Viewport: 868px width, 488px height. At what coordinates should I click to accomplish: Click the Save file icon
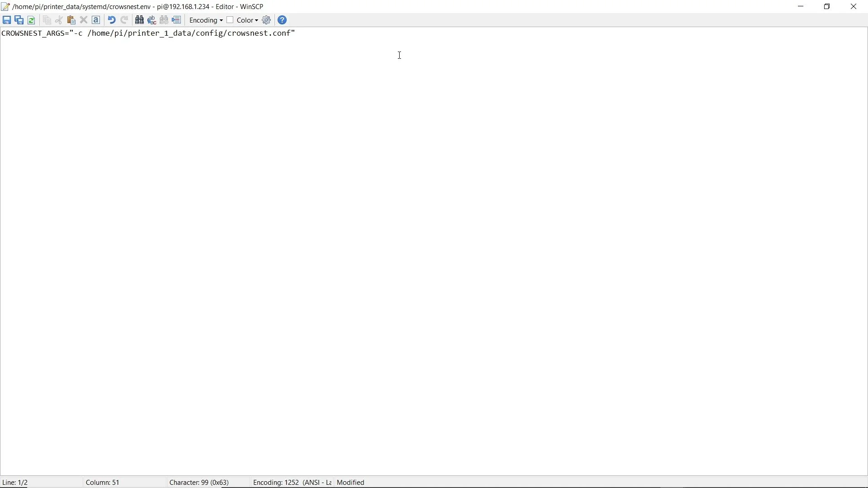click(x=7, y=20)
